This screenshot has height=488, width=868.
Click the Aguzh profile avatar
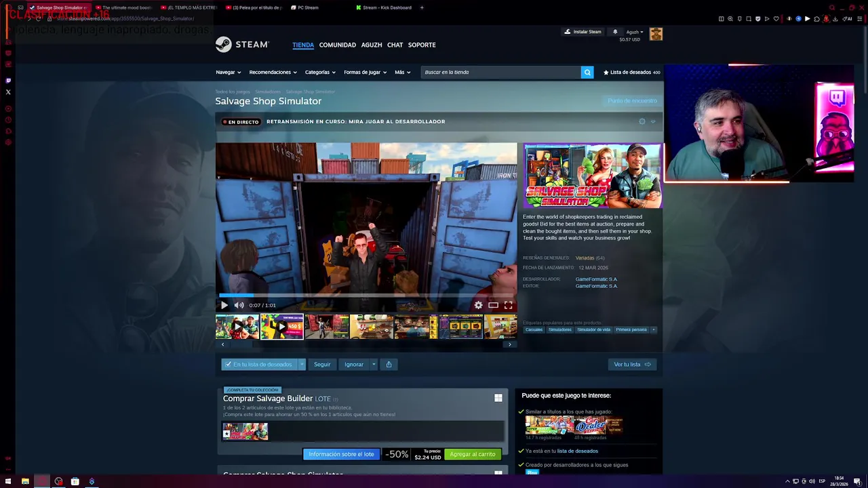[656, 34]
